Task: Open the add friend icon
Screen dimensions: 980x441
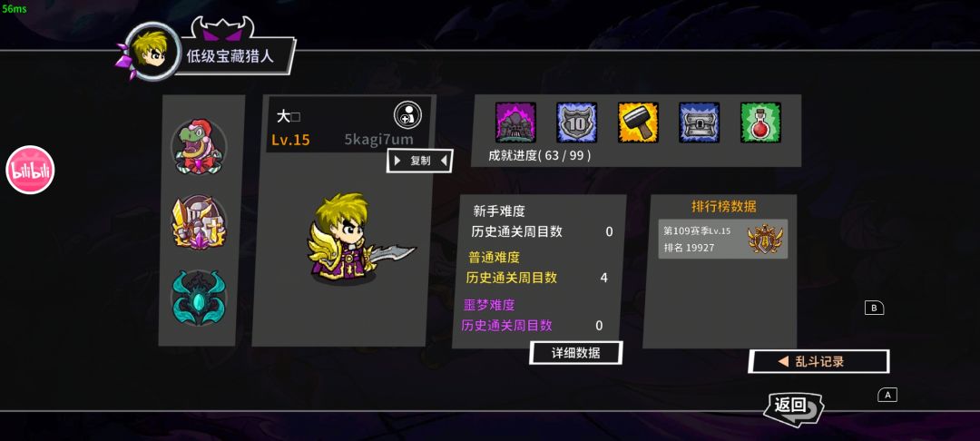Action: (407, 115)
